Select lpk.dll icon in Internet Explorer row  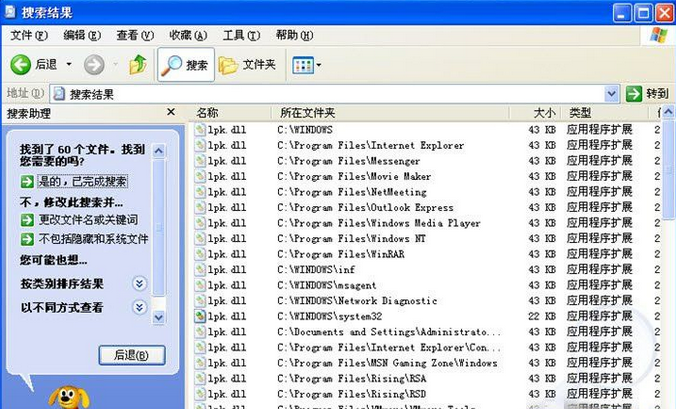click(200, 145)
